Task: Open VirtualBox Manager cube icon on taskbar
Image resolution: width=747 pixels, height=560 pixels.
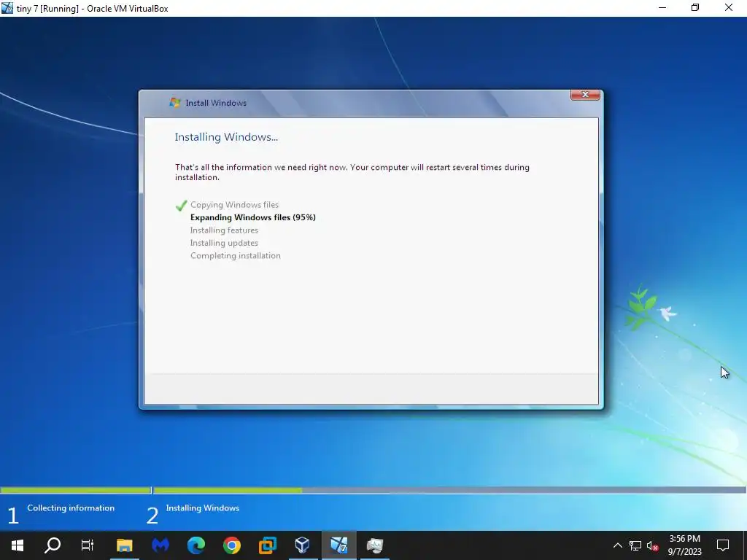Action: 303,545
